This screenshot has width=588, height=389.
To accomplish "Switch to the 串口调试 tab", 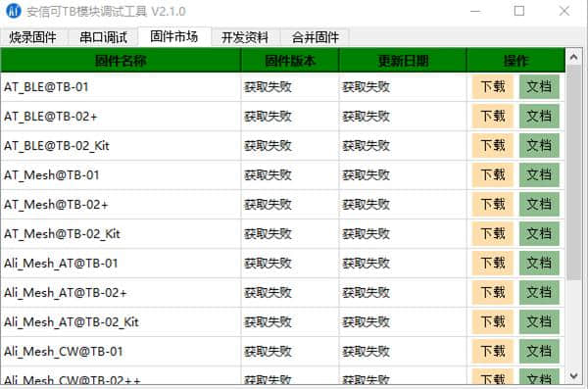I will (x=103, y=37).
